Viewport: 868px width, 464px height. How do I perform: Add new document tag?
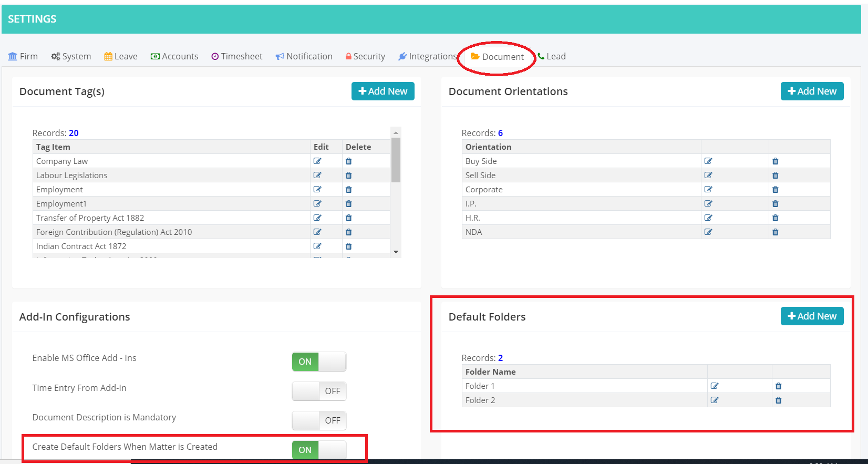coord(383,91)
